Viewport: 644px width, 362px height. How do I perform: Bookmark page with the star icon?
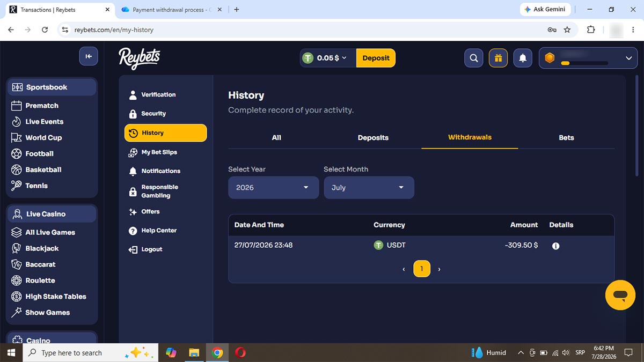[567, 30]
